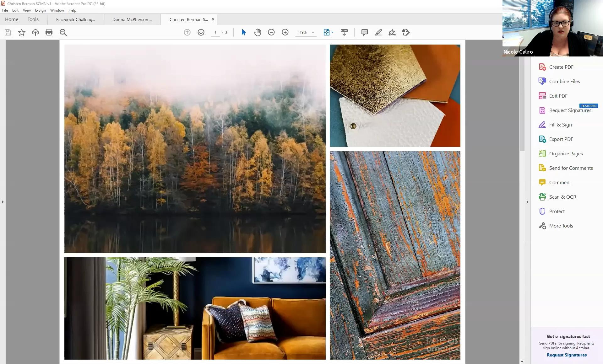Print the current document

point(49,32)
